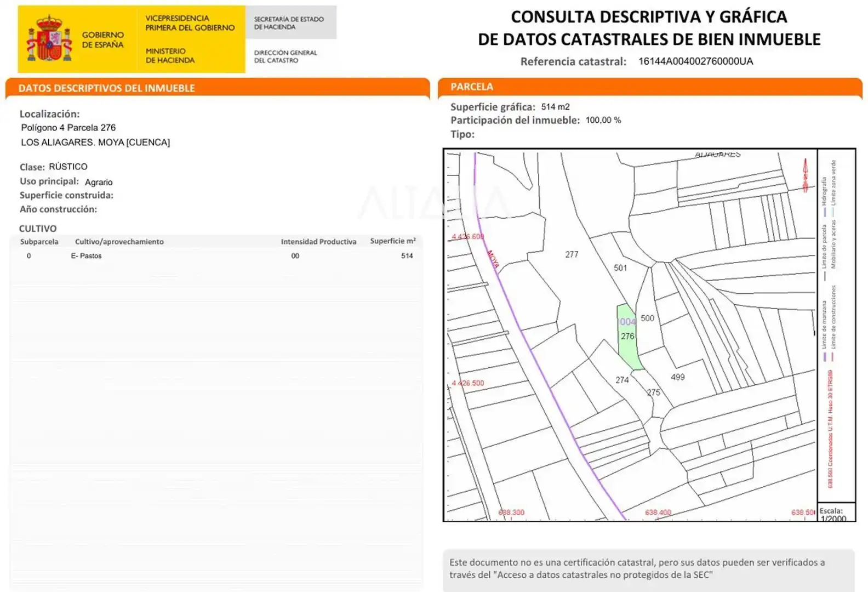Click the '514 m2' graphic surface value
Viewport: 868px width, 592px height.
(x=556, y=107)
